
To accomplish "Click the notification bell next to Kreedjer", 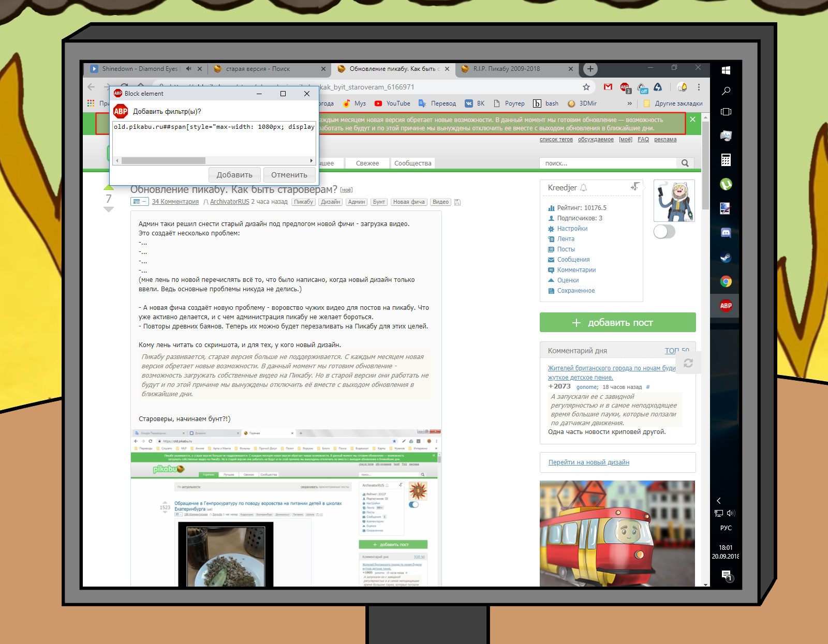I will [584, 188].
